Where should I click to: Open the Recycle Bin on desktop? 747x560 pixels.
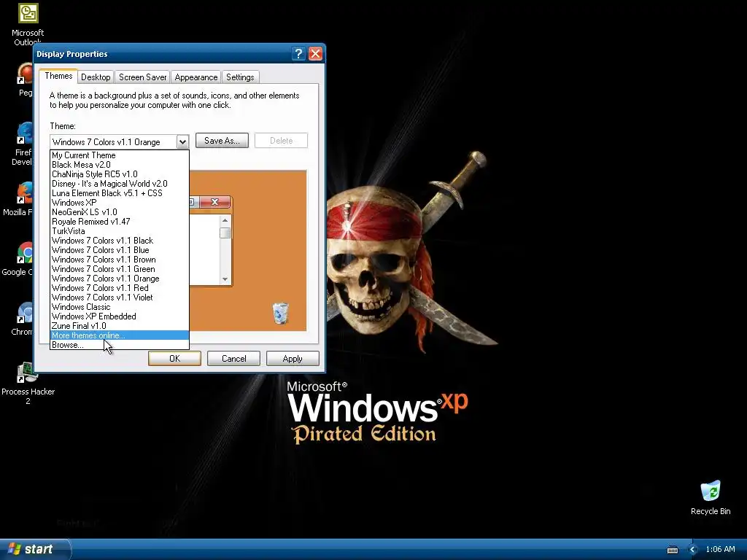click(x=711, y=497)
